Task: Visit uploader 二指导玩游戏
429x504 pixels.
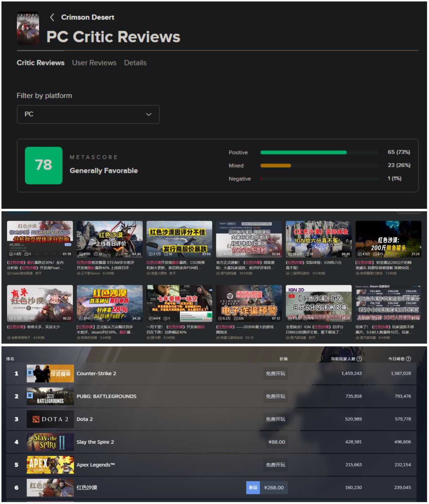Action: (x=300, y=274)
